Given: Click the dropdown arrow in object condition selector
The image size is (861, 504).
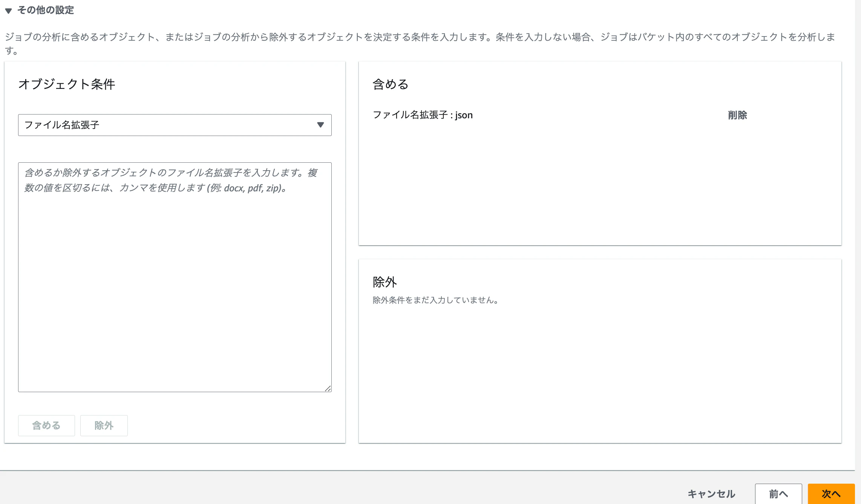Looking at the screenshot, I should [x=320, y=125].
